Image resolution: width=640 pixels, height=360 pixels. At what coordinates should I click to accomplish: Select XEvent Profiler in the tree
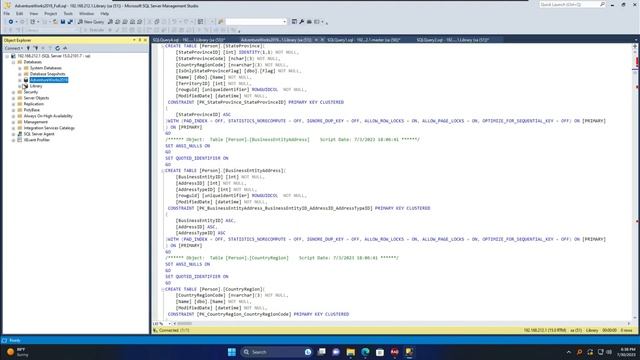click(x=36, y=140)
